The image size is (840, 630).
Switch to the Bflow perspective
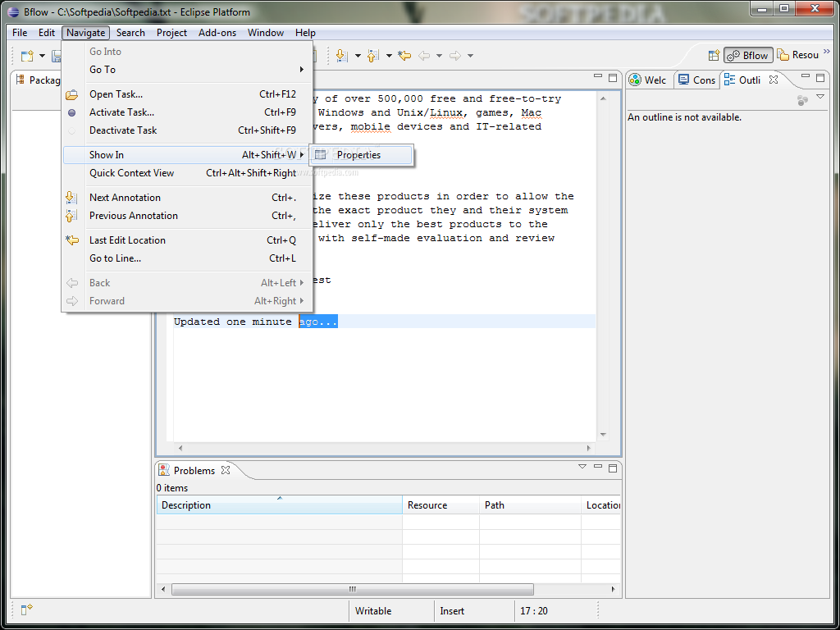click(748, 55)
